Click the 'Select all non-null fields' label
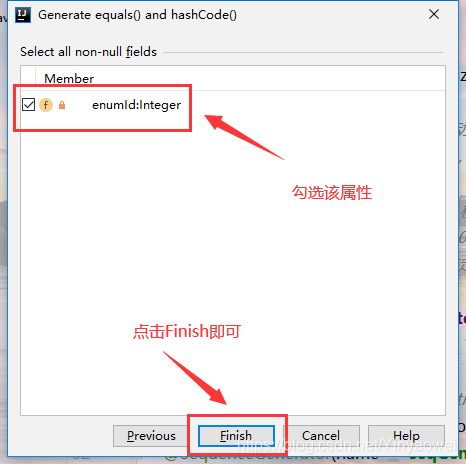This screenshot has height=464, width=466. (88, 52)
